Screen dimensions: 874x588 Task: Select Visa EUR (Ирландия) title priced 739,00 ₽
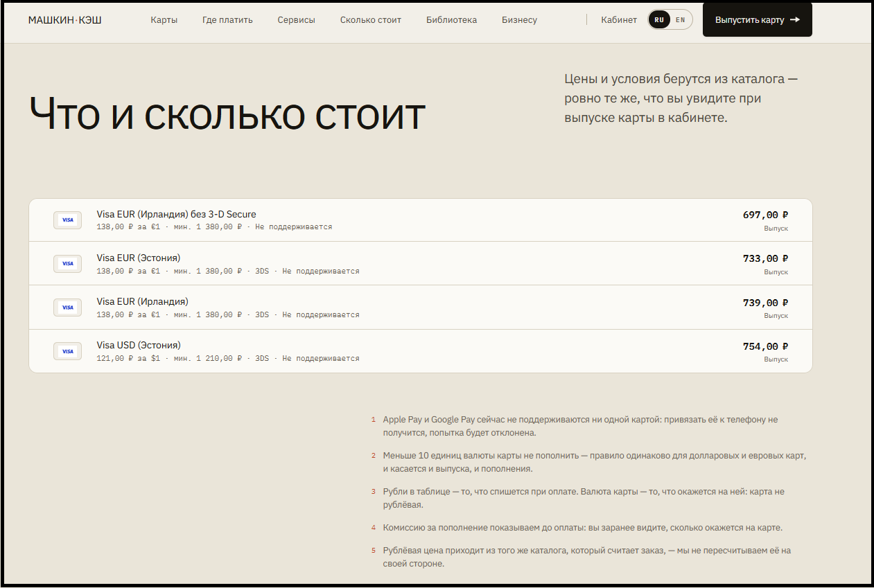click(142, 302)
